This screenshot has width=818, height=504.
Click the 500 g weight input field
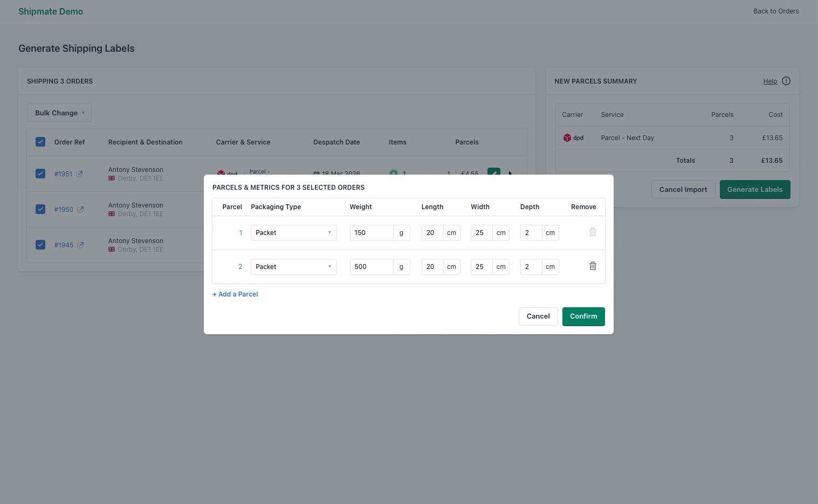372,266
